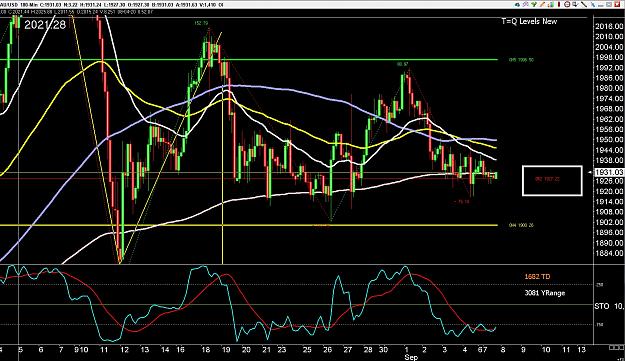Click the orange '1682 TD' label
This screenshot has height=361, width=625.
[537, 277]
